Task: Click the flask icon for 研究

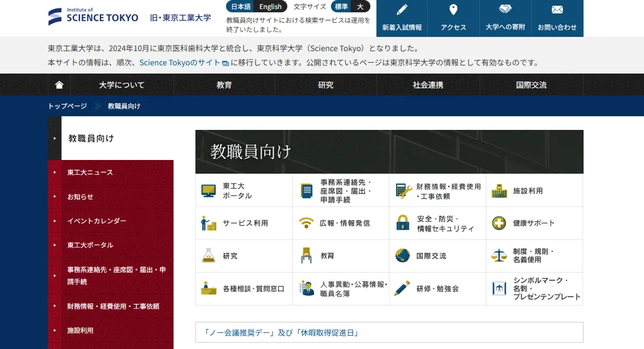Action: pos(208,256)
